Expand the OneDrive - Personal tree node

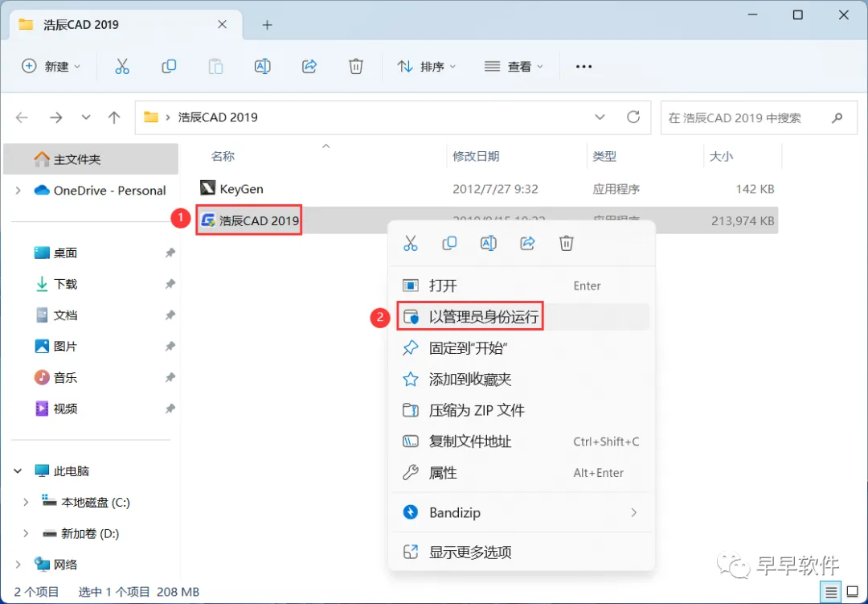(18, 191)
